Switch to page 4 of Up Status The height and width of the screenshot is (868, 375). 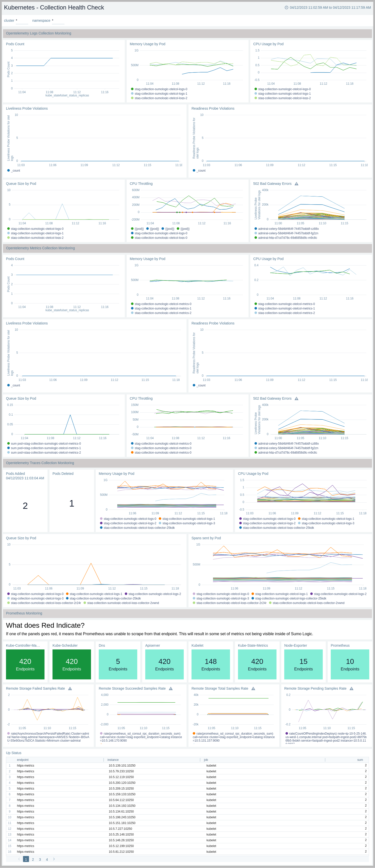click(47, 859)
